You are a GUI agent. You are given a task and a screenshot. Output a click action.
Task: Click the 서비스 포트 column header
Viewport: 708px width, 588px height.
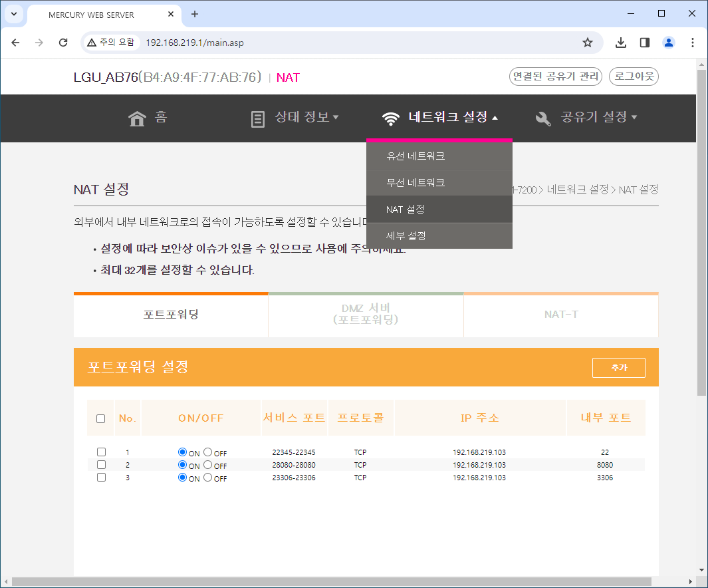coord(295,418)
